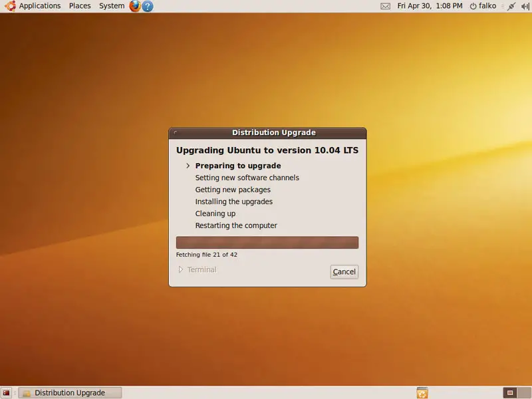This screenshot has width=532, height=399.
Task: Cancel the distribution upgrade
Action: pos(344,271)
